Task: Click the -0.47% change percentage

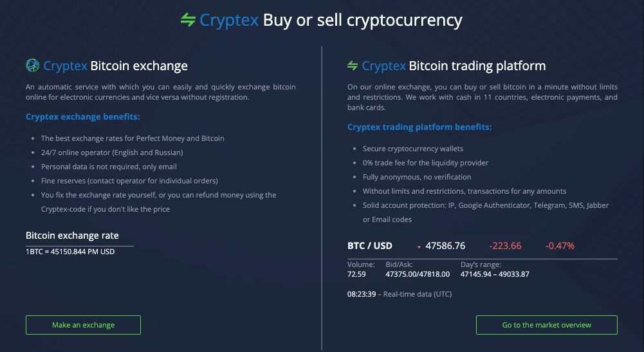Action: [x=560, y=246]
